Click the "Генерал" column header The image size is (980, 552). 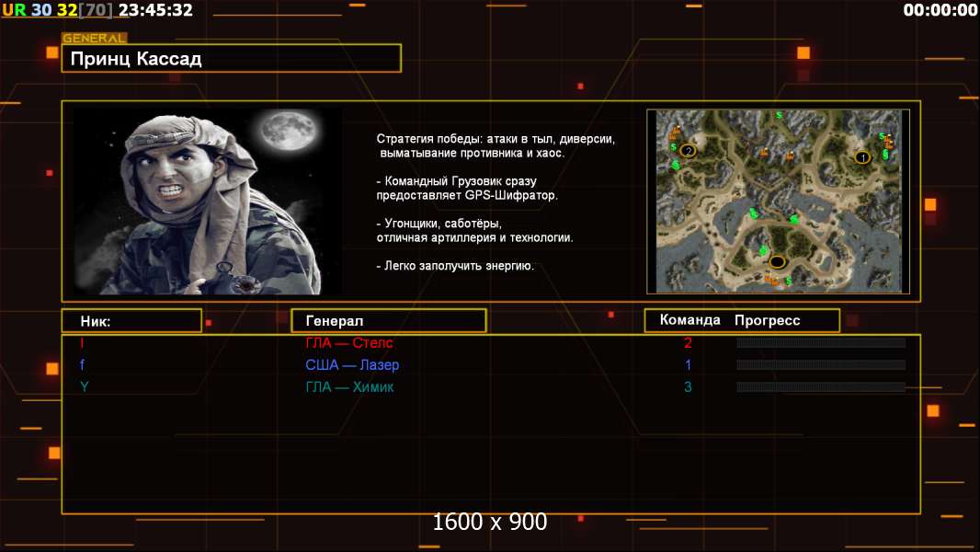(x=389, y=321)
